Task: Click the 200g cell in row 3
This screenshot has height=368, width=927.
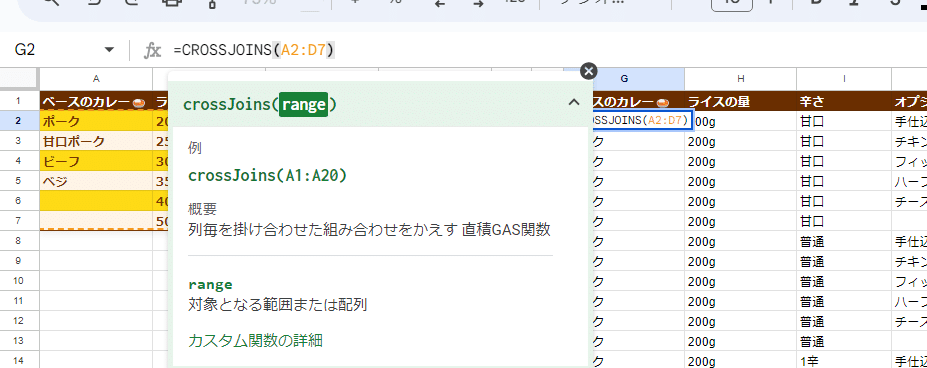Action: (x=740, y=141)
